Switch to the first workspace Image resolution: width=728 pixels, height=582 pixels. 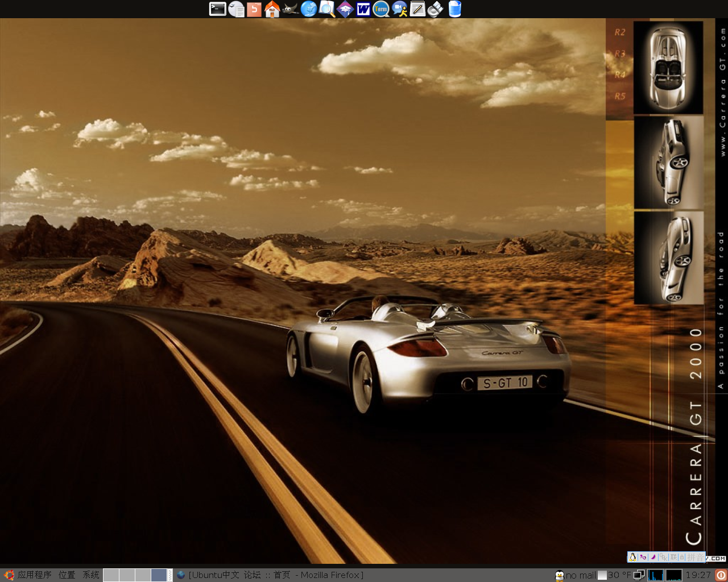111,575
